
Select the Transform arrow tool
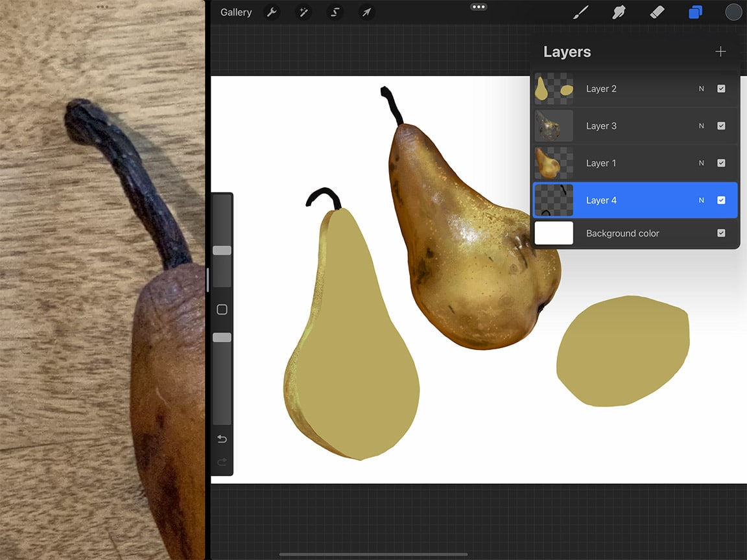pyautogui.click(x=366, y=12)
